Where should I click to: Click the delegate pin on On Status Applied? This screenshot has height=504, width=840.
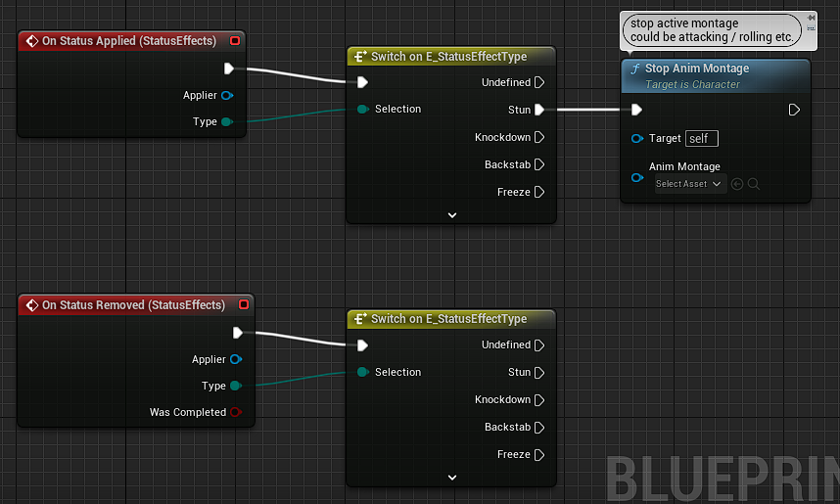point(235,41)
